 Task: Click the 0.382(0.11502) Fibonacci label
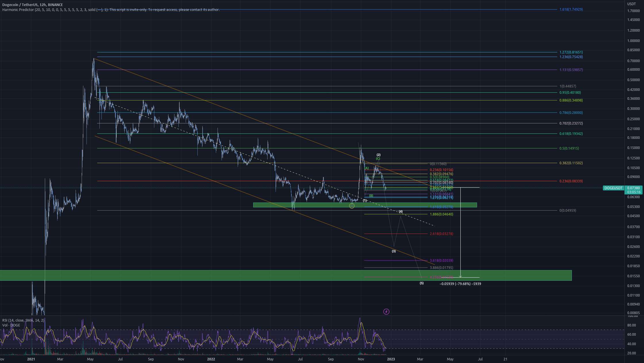[x=571, y=163]
